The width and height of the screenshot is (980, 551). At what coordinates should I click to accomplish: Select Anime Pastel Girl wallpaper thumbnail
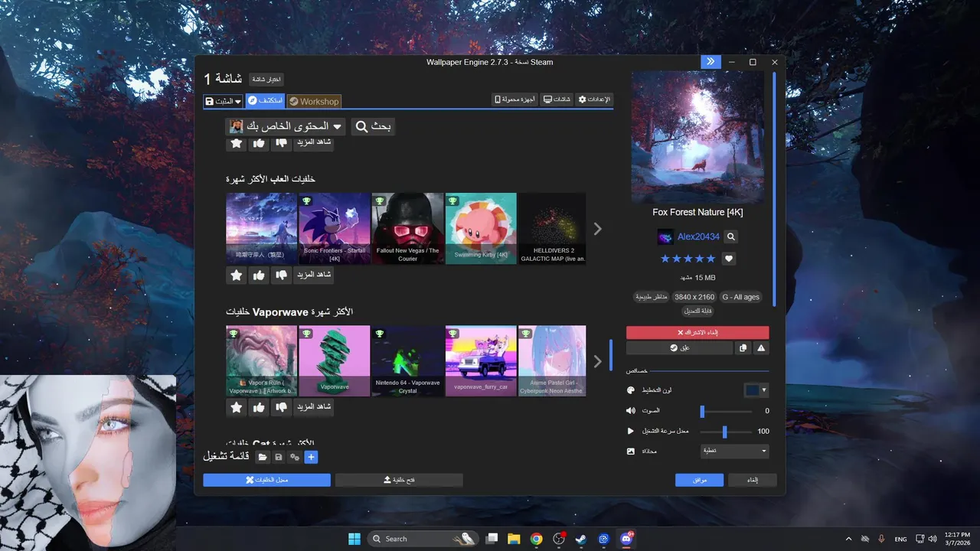553,360
